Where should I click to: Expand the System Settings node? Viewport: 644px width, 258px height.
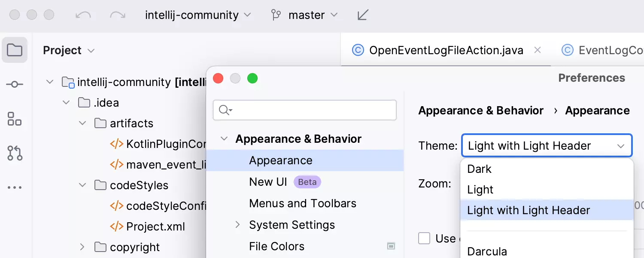click(x=237, y=224)
